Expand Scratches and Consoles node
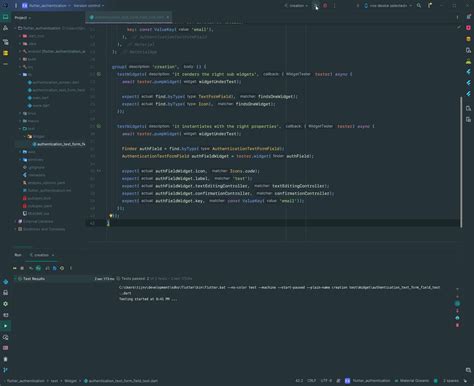This screenshot has height=386, width=474. [16, 229]
